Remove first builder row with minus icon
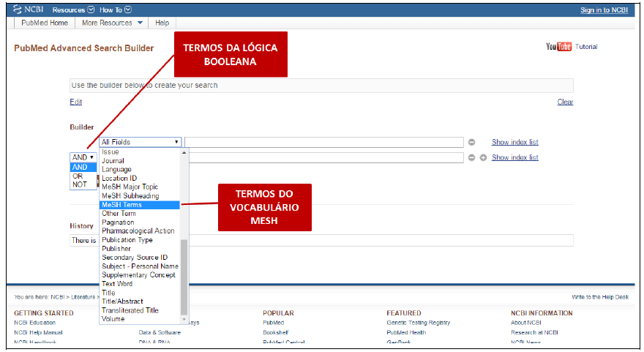Viewport: 644px width, 352px height. (471, 142)
